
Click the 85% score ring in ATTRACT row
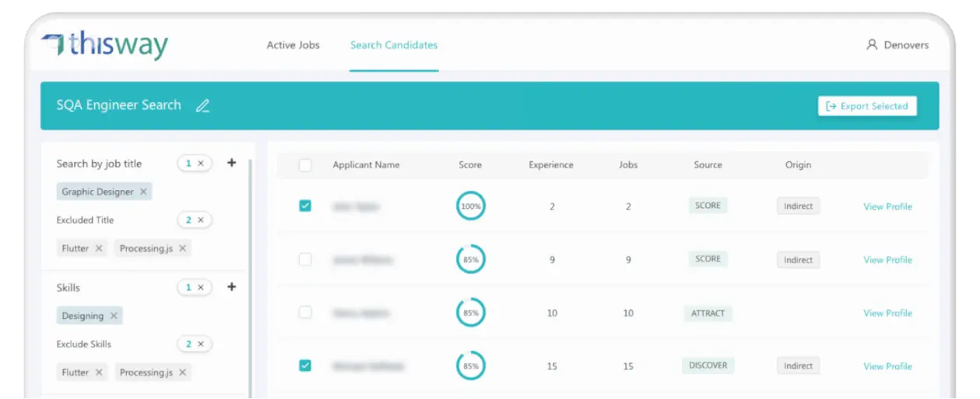(x=471, y=312)
